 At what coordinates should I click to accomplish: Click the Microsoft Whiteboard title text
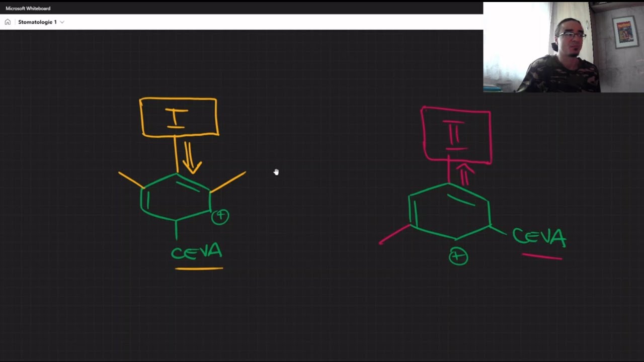pos(28,9)
